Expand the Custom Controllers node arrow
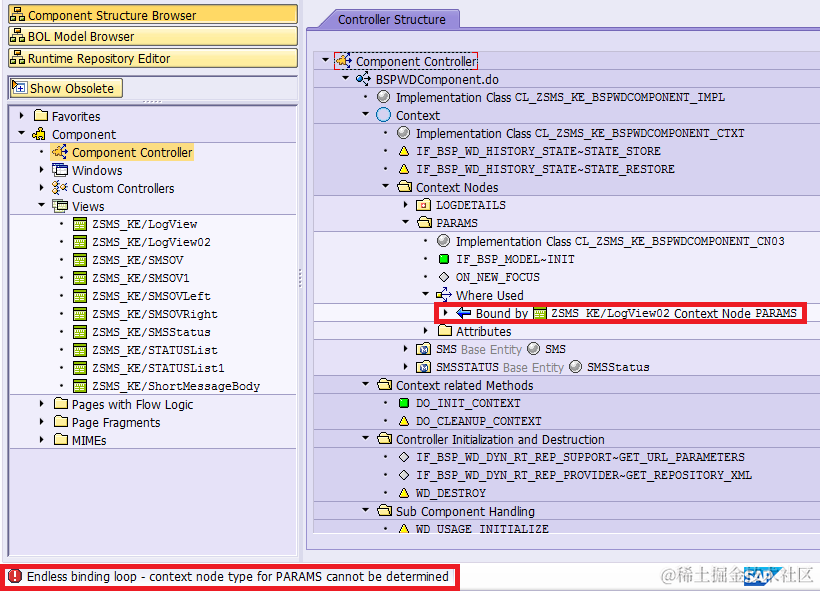The image size is (820, 591). coord(42,187)
